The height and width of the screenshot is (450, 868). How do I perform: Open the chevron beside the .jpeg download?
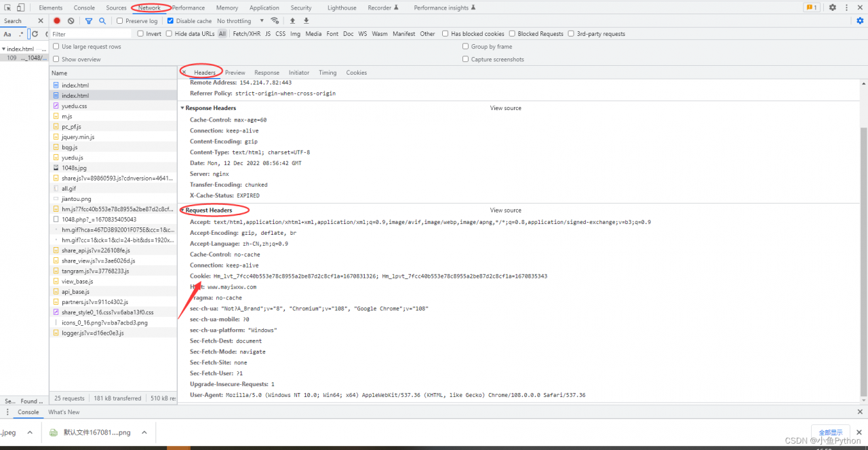click(x=29, y=432)
